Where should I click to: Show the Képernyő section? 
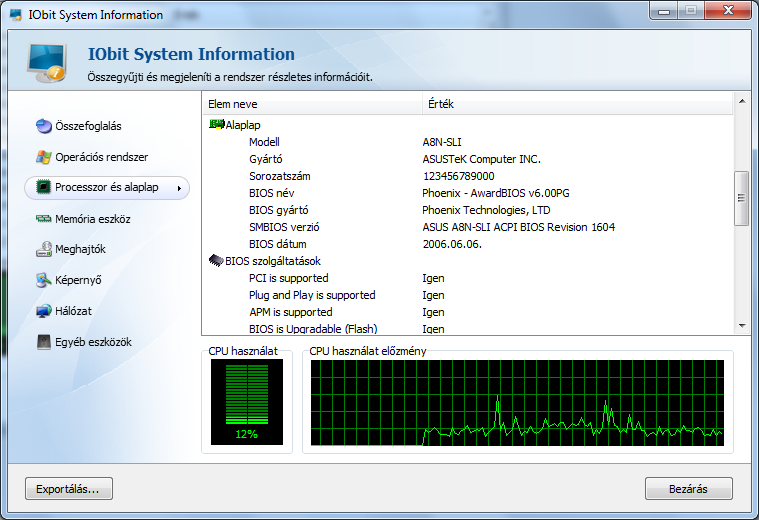click(x=69, y=280)
